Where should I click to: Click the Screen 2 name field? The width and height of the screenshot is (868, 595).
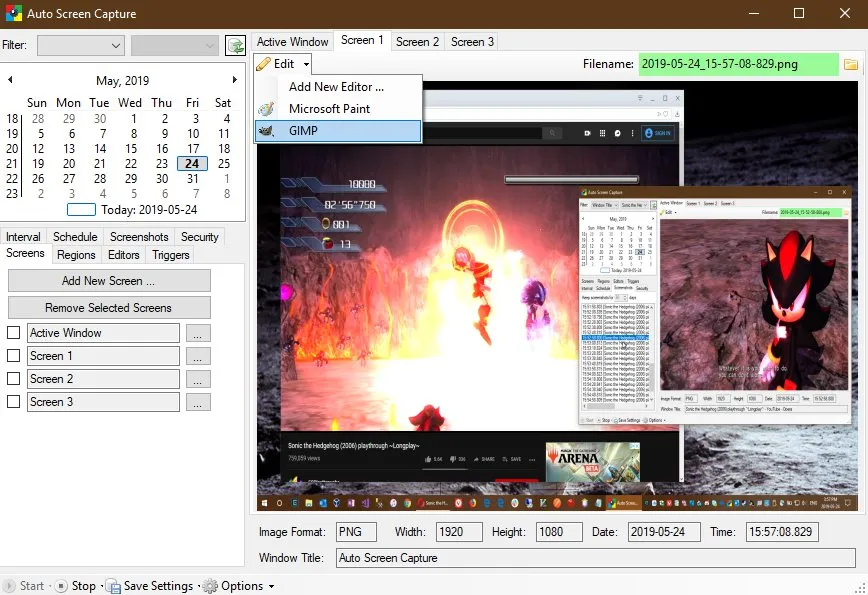[104, 379]
